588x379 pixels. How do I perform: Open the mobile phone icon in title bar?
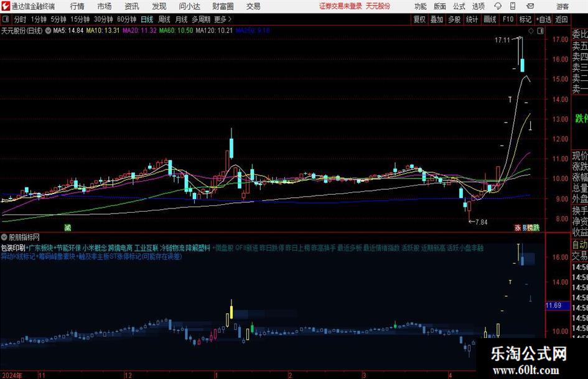pos(513,6)
